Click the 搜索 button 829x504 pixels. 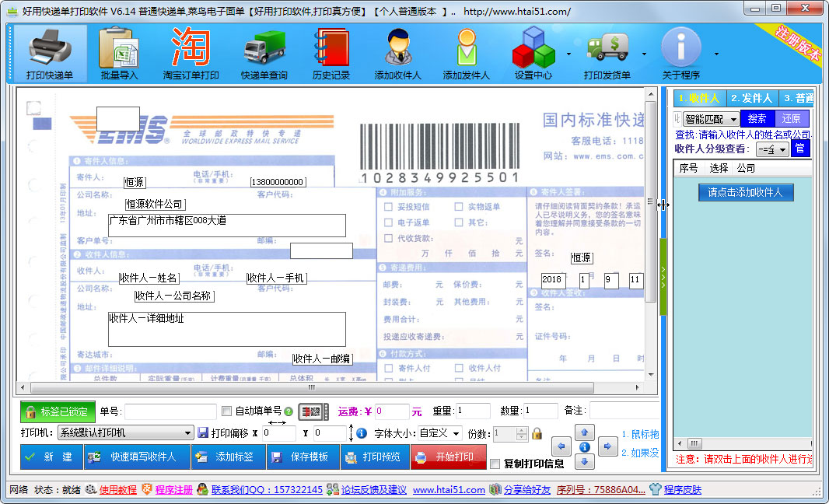[x=757, y=119]
